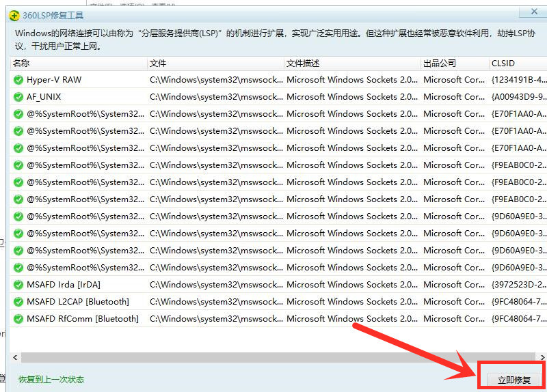Sort the list by the 名称 column header
This screenshot has height=392, width=547.
78,63
